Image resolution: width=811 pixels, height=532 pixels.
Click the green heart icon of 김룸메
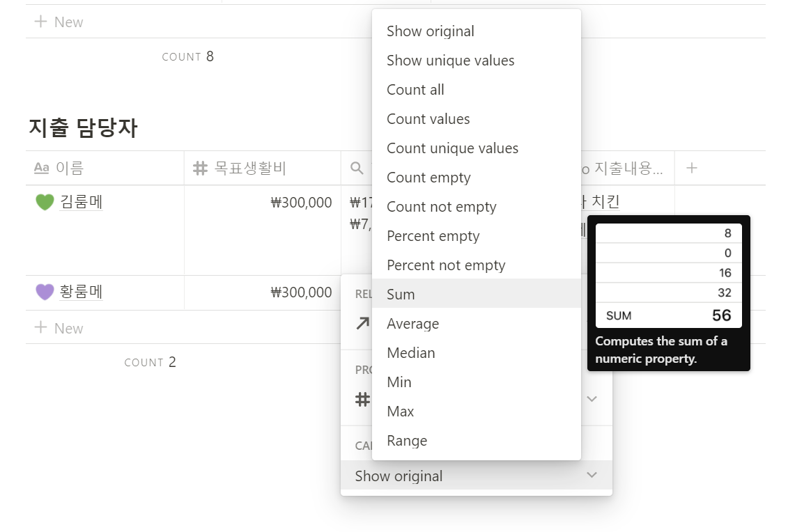click(x=45, y=202)
